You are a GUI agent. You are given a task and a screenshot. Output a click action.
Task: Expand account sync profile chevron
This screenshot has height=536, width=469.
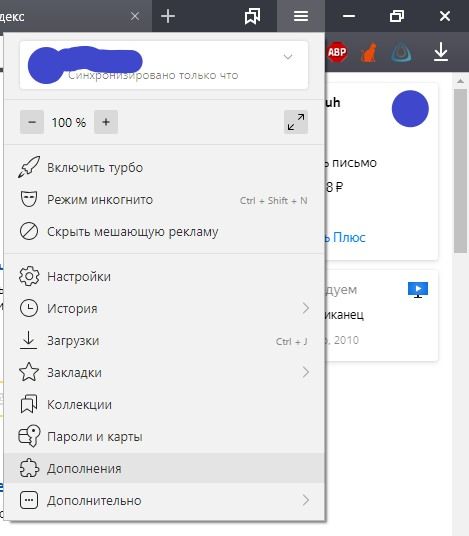tap(288, 57)
